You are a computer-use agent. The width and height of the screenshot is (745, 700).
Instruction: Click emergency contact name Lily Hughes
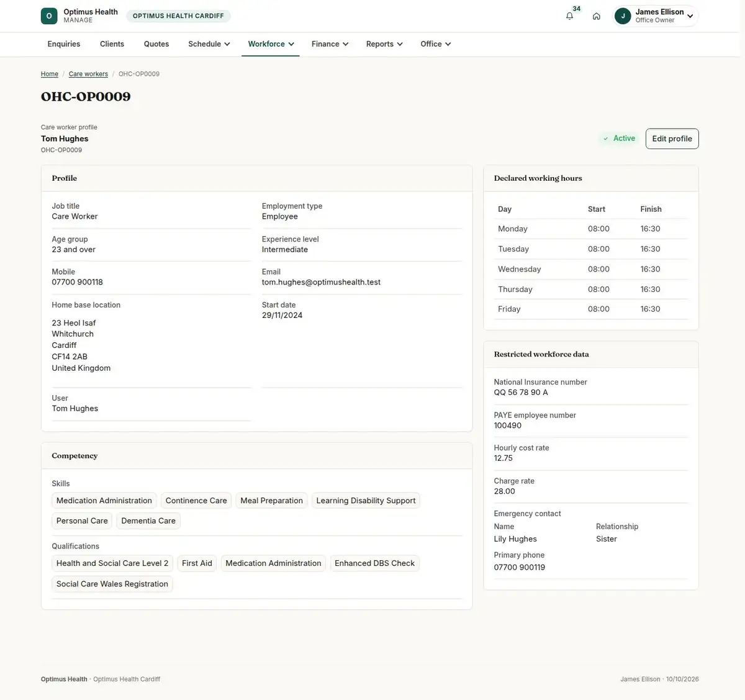(515, 539)
